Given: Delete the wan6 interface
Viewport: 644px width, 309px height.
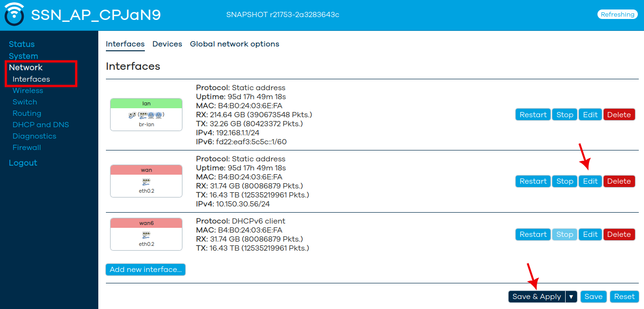Looking at the screenshot, I should point(619,234).
